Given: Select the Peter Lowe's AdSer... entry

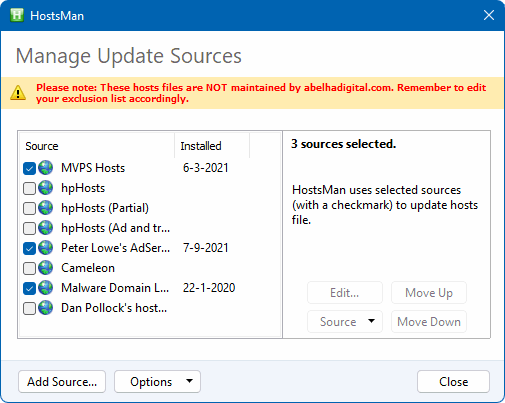Looking at the screenshot, I should (x=116, y=248).
